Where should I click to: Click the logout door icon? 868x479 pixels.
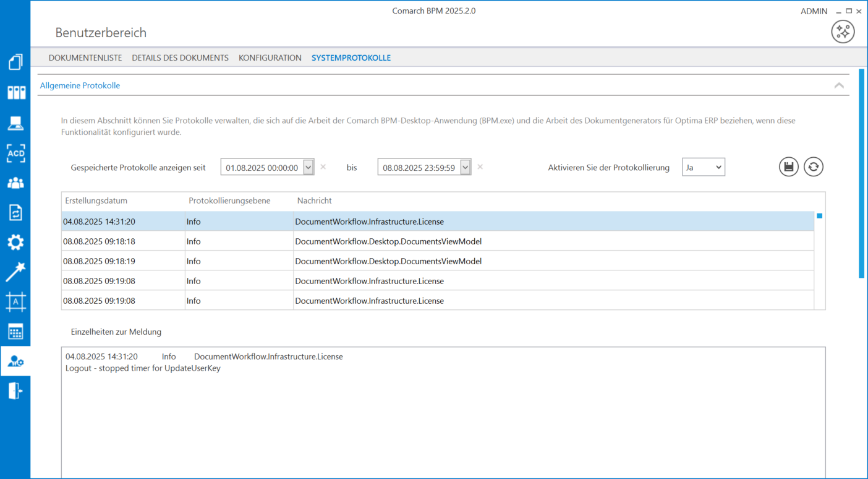[x=15, y=391]
